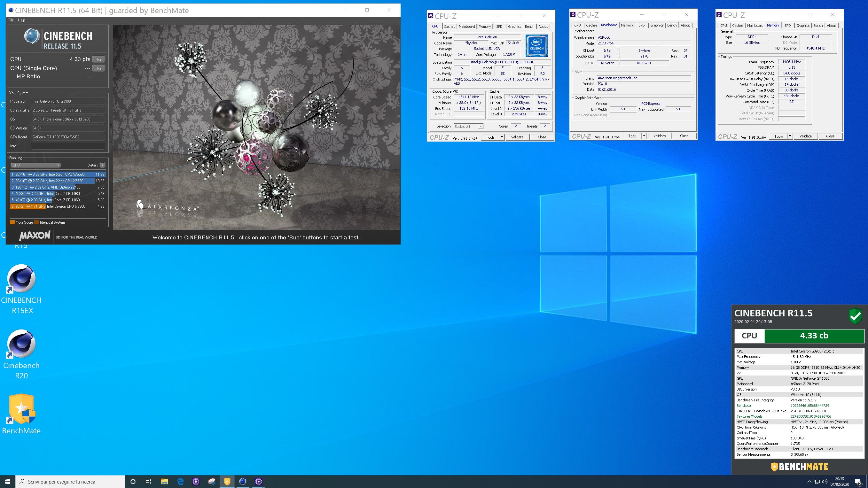The image size is (868, 488).
Task: Click the BenchMate footer logo
Action: [x=799, y=467]
